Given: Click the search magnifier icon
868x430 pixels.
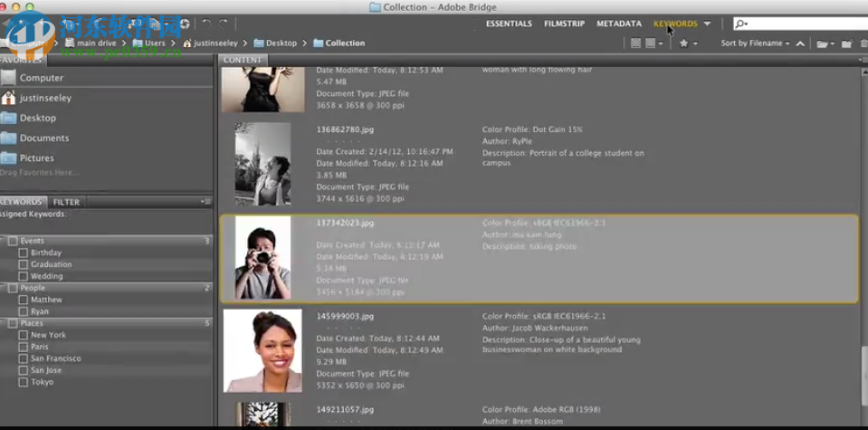Looking at the screenshot, I should pos(740,24).
